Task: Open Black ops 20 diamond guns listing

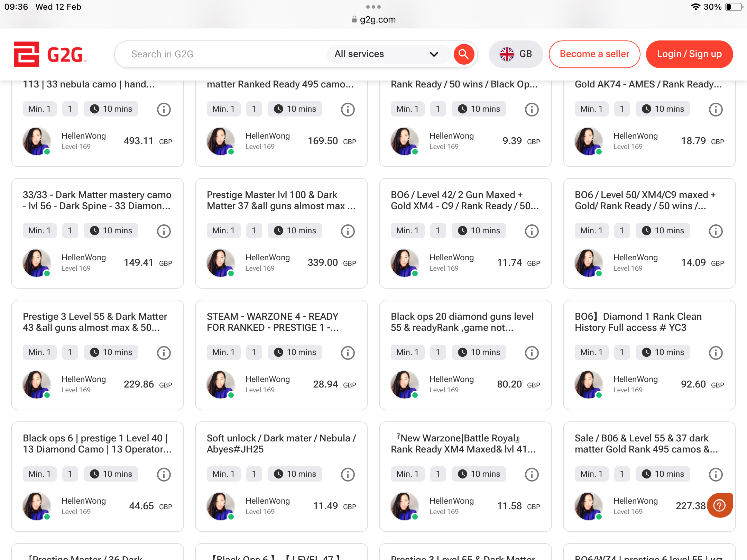Action: pos(462,322)
